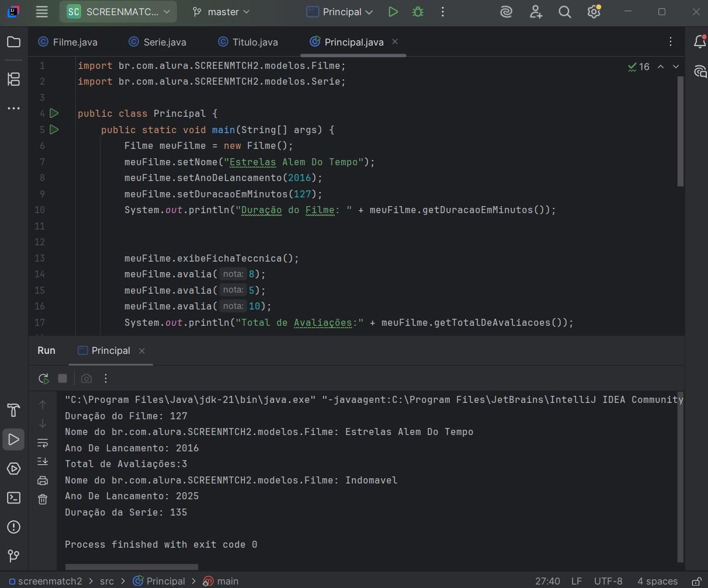Screen dimensions: 708x588
Task: Click src breadcrumb in status bar
Action: 107,581
